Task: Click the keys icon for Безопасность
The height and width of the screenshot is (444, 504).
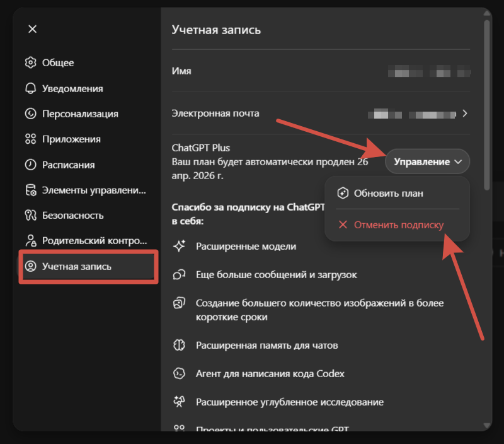Action: click(x=30, y=215)
